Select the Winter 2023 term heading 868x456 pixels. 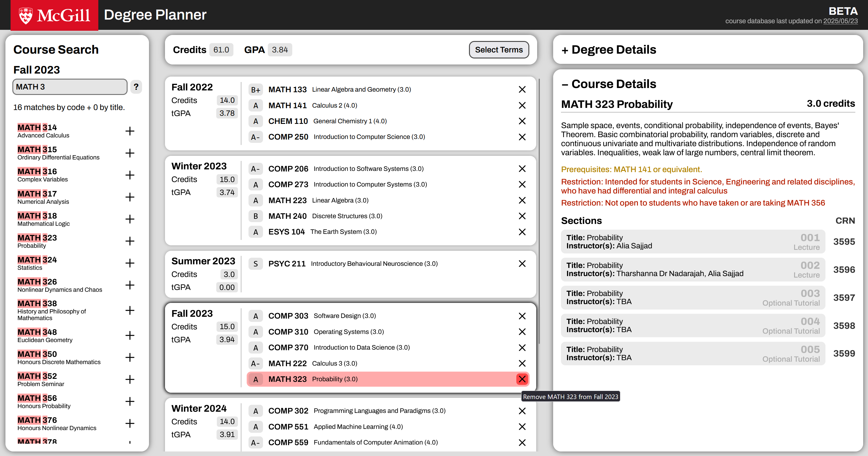coord(199,166)
